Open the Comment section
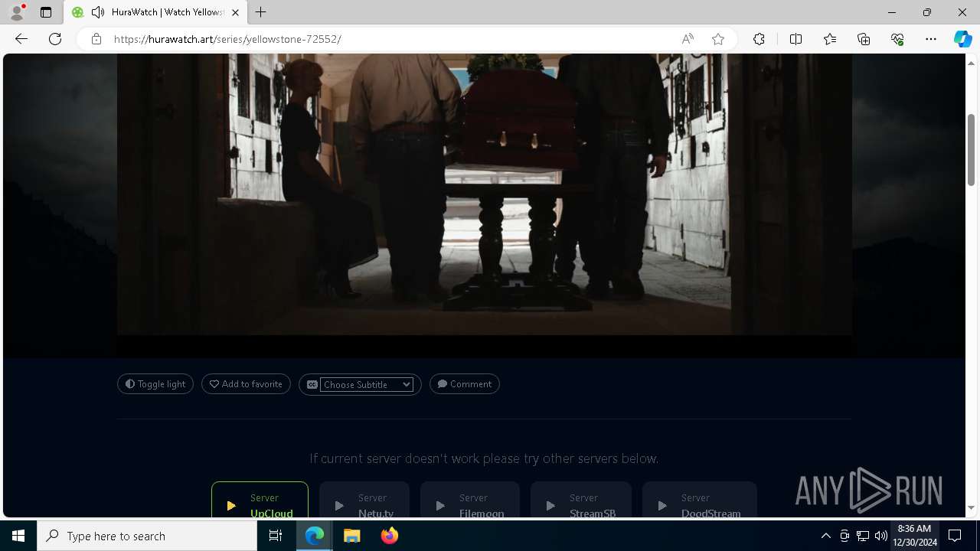Screen dimensions: 980x551 [465, 384]
